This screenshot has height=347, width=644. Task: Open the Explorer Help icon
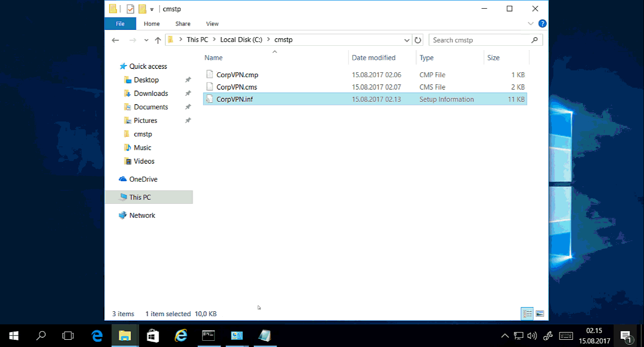coord(542,24)
